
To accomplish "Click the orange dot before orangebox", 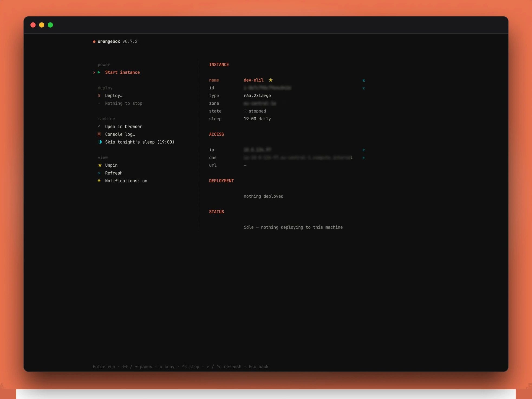I will point(94,41).
